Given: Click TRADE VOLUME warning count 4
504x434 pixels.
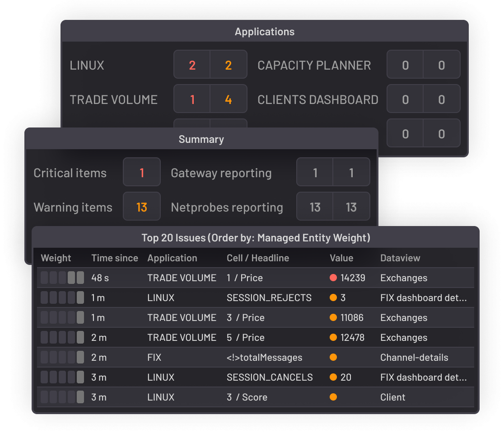Looking at the screenshot, I should [x=229, y=99].
